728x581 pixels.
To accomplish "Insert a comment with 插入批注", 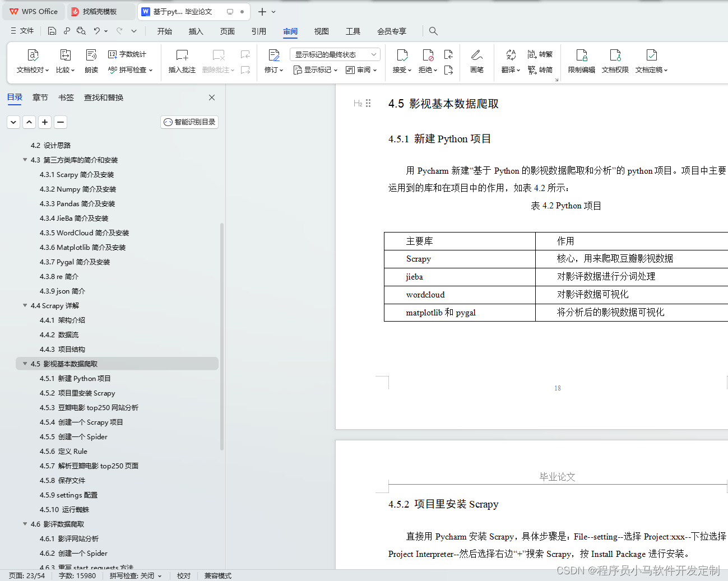I will pos(181,62).
